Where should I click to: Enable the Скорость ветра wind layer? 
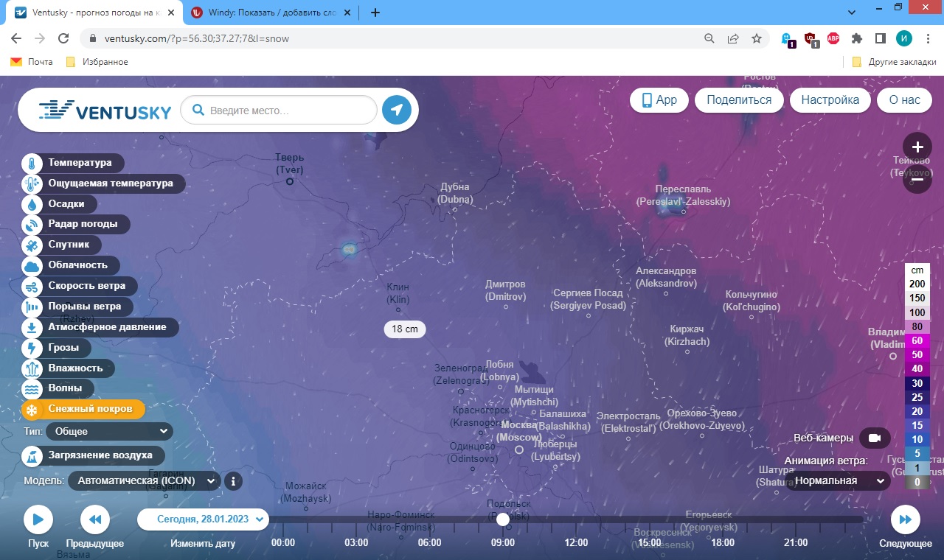point(80,286)
